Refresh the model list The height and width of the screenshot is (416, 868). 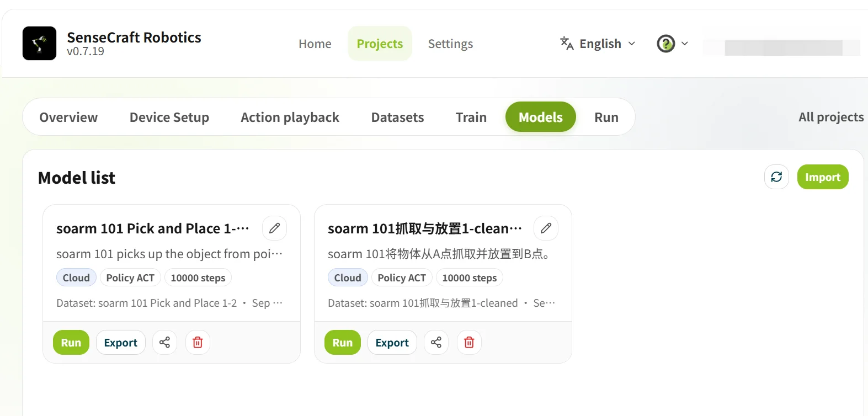tap(776, 177)
